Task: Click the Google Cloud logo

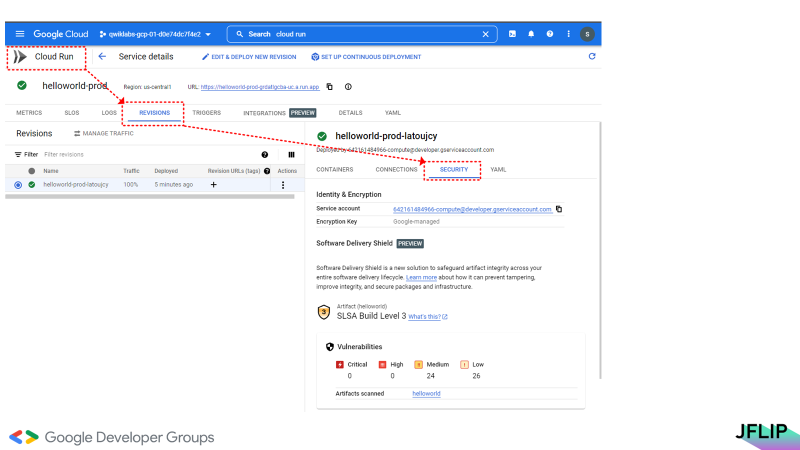Action: [61, 34]
